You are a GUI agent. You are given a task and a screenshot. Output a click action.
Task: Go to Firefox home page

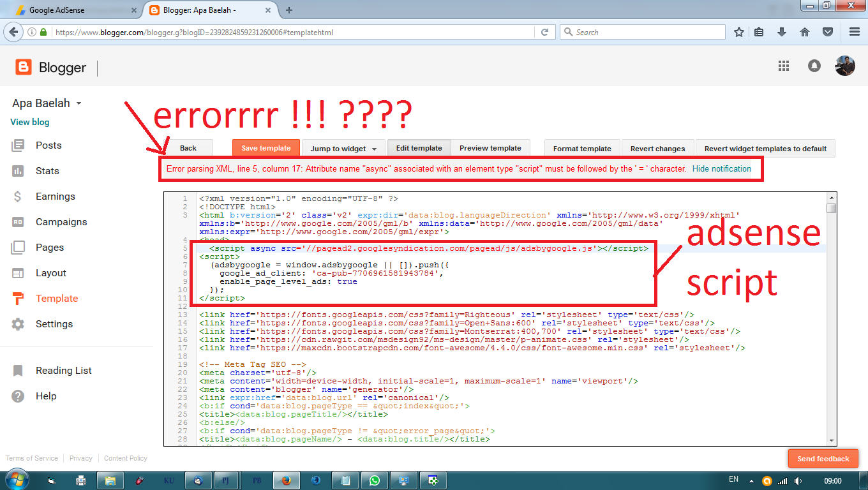coord(804,32)
